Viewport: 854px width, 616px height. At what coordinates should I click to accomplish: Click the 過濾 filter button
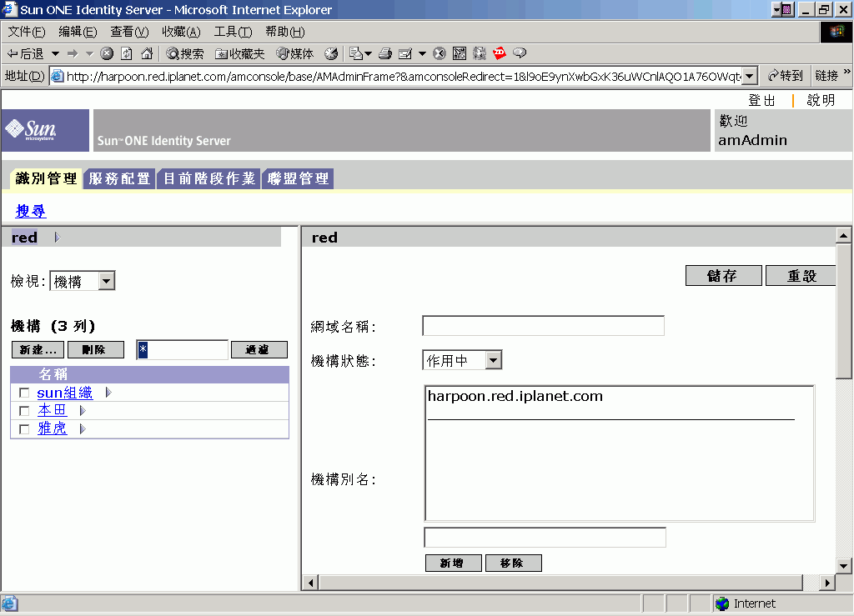(259, 349)
